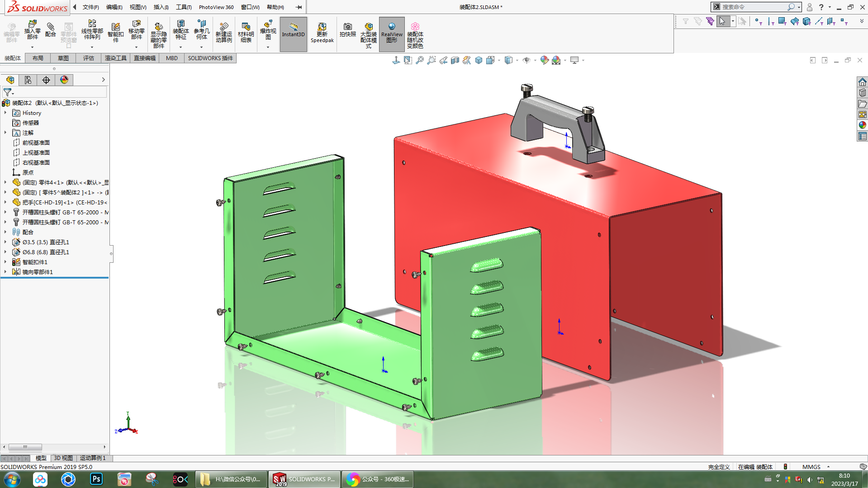Take a 拍快照 snapshot

pyautogui.click(x=347, y=30)
